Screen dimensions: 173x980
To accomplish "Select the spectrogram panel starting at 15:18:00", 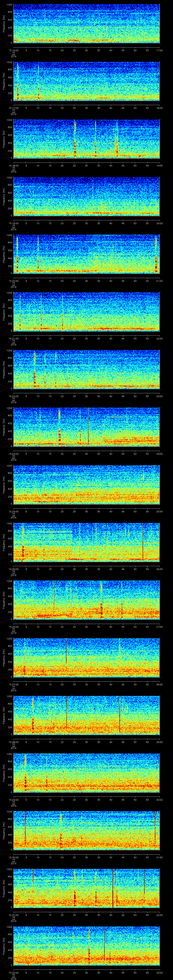I will coord(86,139).
